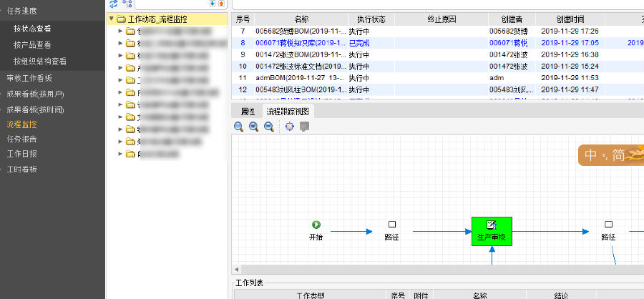
Task: Click the refresh icon above the tree
Action: coord(113,4)
